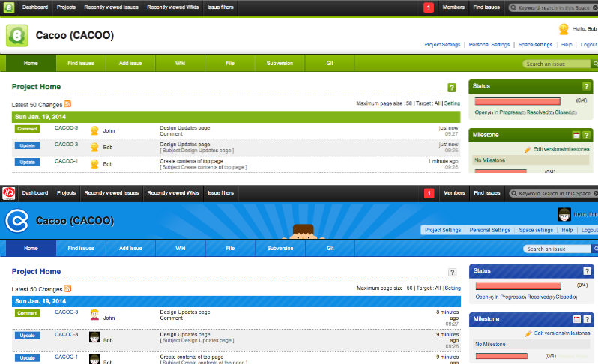Click Setting link in blue changes header

453,288
